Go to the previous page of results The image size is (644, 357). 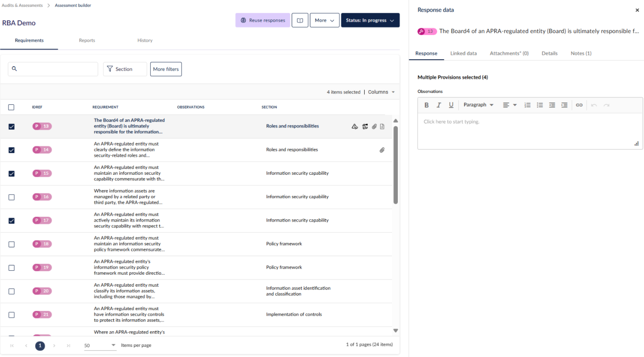[x=26, y=345]
